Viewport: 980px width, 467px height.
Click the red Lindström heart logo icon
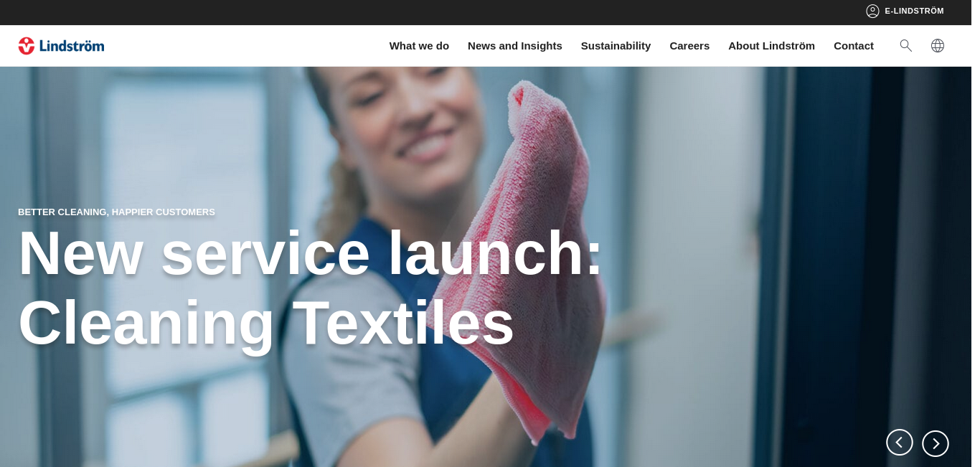click(27, 46)
